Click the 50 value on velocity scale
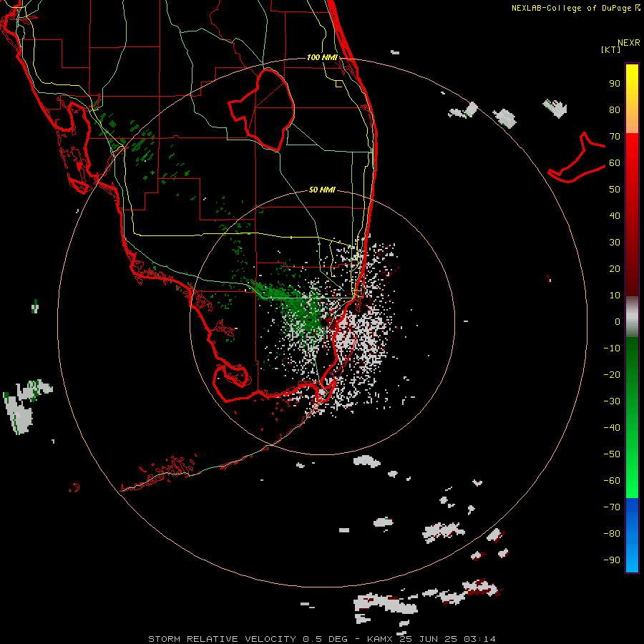This screenshot has width=644, height=644. click(615, 190)
